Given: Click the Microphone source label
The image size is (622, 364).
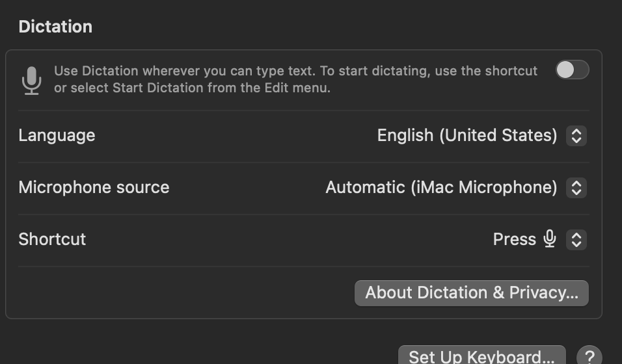Looking at the screenshot, I should click(x=94, y=187).
